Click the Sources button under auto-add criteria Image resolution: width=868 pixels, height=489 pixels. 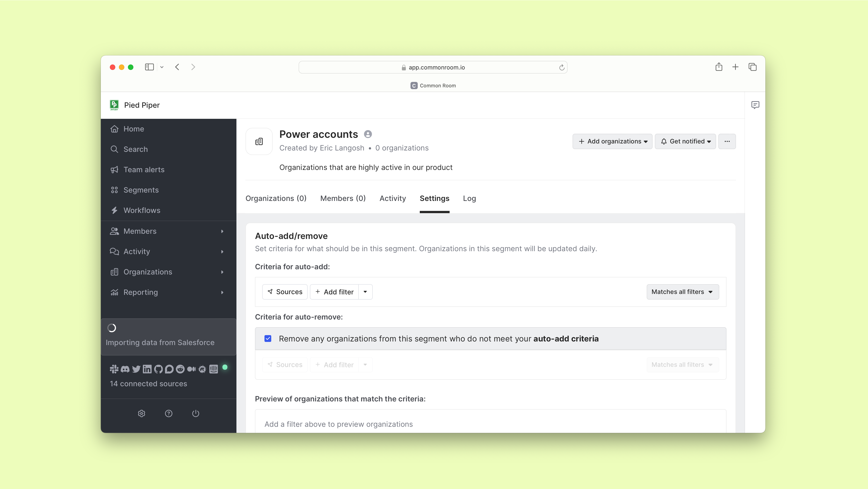click(285, 292)
